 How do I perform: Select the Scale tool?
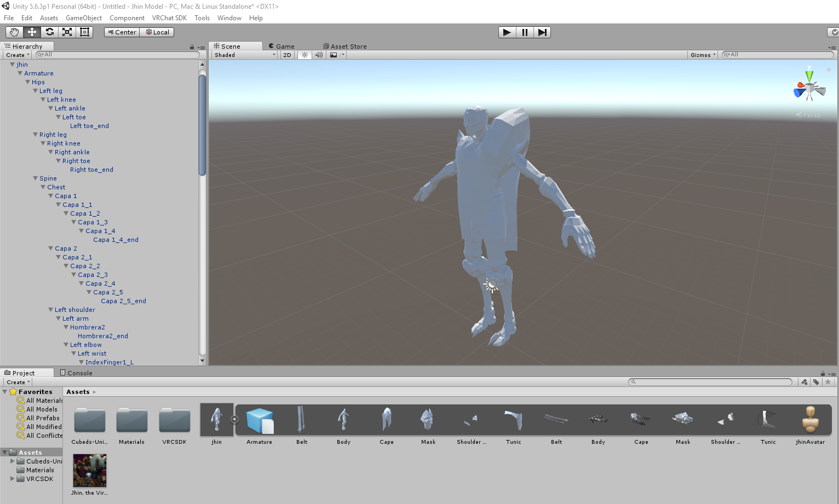67,32
